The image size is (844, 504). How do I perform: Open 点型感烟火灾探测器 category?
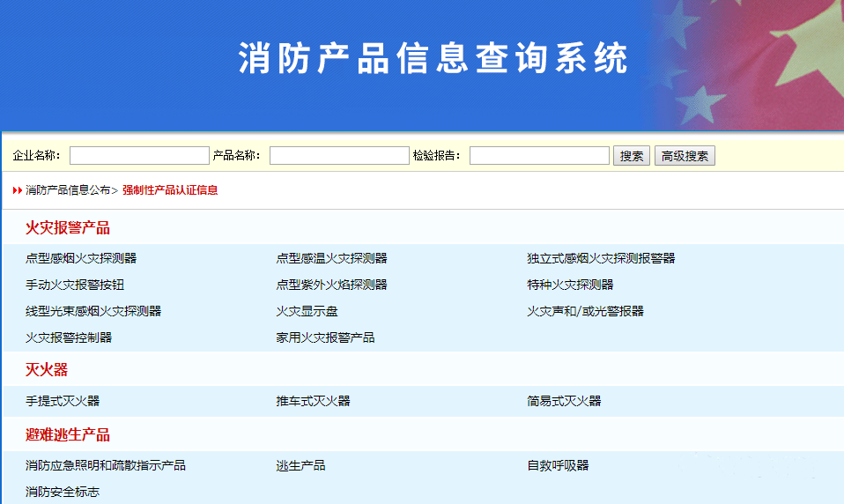coord(81,258)
